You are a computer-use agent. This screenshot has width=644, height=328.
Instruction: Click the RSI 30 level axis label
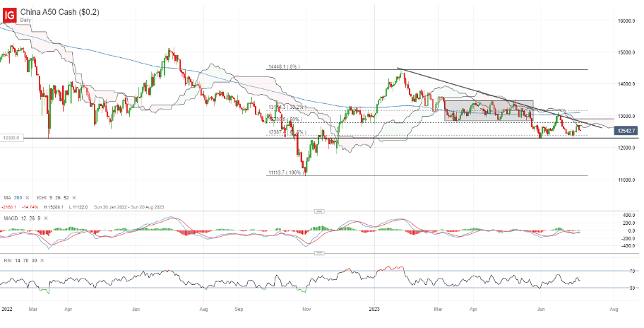[x=633, y=288]
